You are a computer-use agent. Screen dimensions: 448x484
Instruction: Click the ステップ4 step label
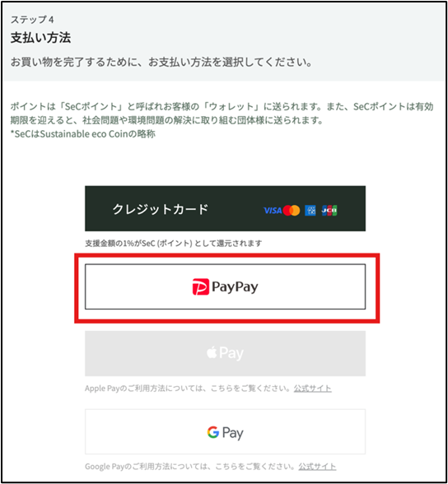click(32, 20)
